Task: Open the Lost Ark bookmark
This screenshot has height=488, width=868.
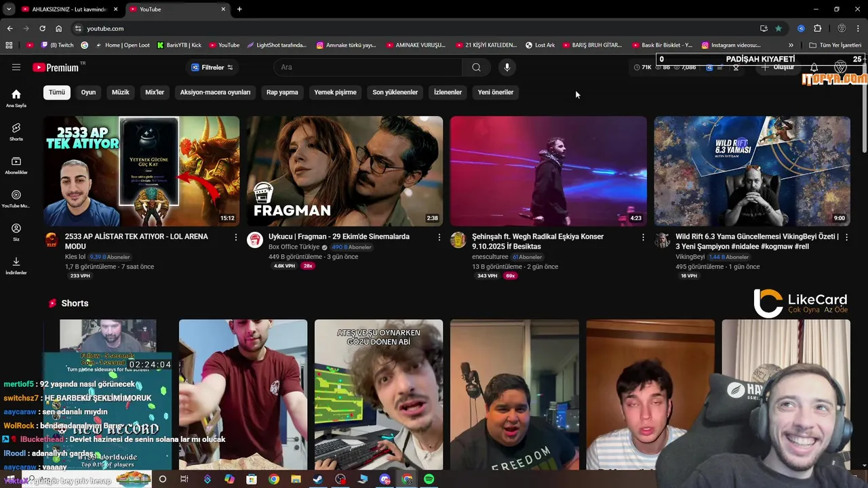Action: pyautogui.click(x=540, y=45)
